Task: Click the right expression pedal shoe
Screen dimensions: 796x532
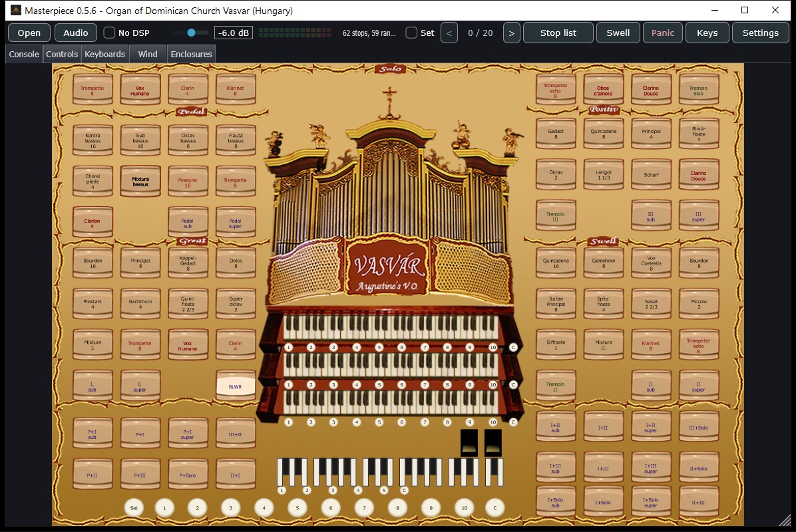Action: tap(493, 443)
